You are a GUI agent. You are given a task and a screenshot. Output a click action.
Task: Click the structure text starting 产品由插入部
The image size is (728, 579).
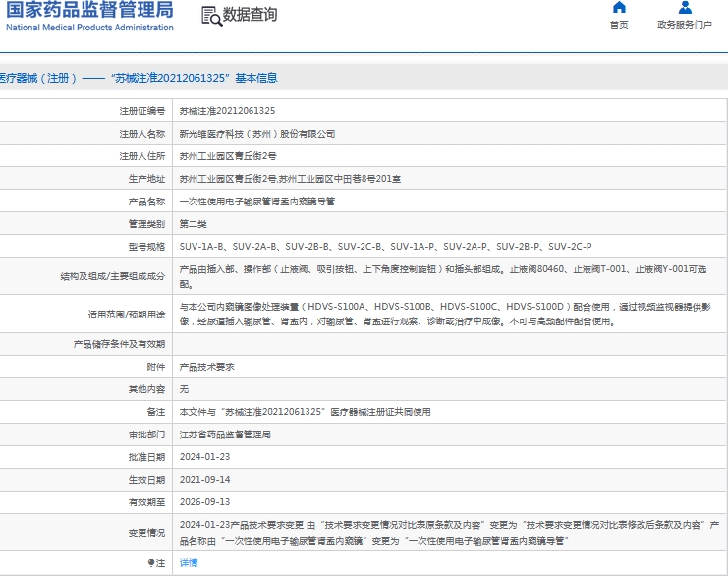[443, 276]
